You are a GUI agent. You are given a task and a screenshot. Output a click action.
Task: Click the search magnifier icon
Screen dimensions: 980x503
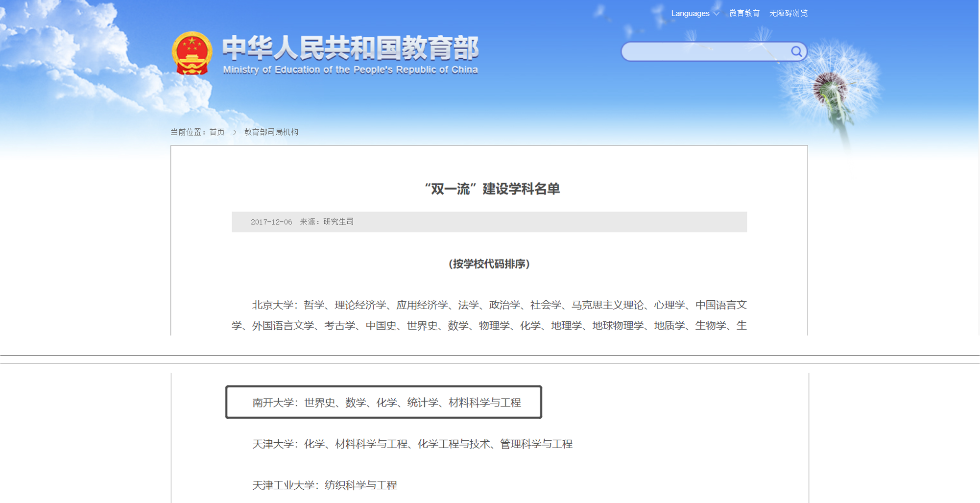[x=796, y=51]
